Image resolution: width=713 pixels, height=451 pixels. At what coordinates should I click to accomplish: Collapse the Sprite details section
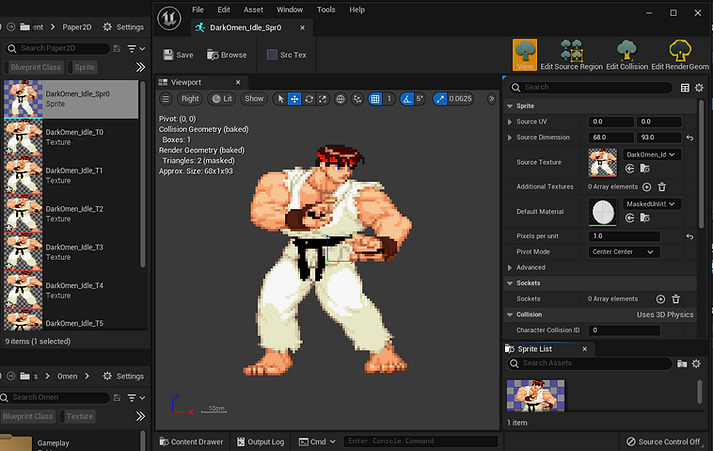coord(510,106)
